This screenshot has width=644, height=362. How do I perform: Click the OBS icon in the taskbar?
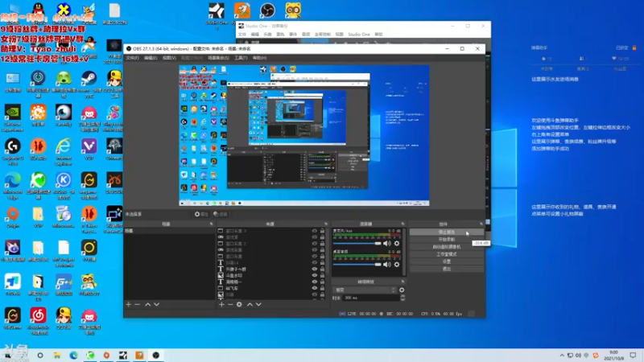pyautogui.click(x=155, y=356)
